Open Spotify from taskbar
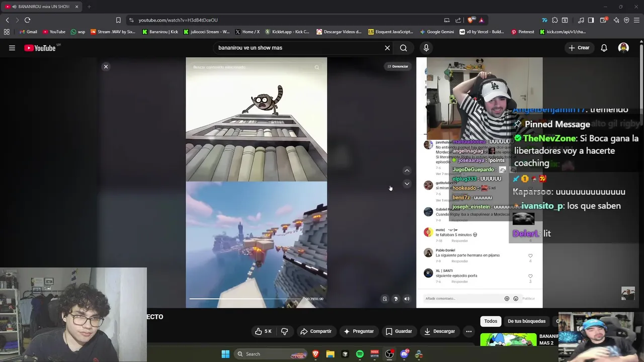 (360, 354)
